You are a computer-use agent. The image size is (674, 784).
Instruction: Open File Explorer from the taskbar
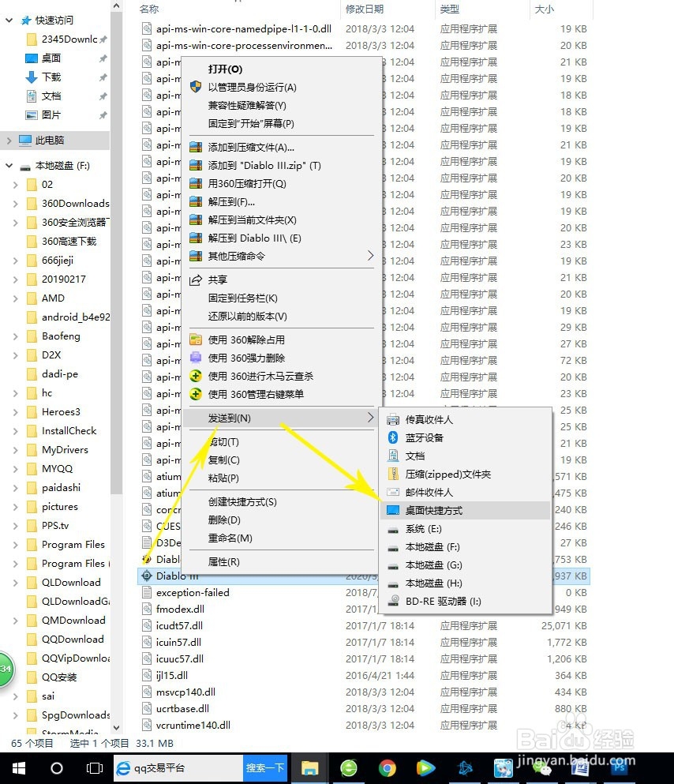click(x=309, y=768)
